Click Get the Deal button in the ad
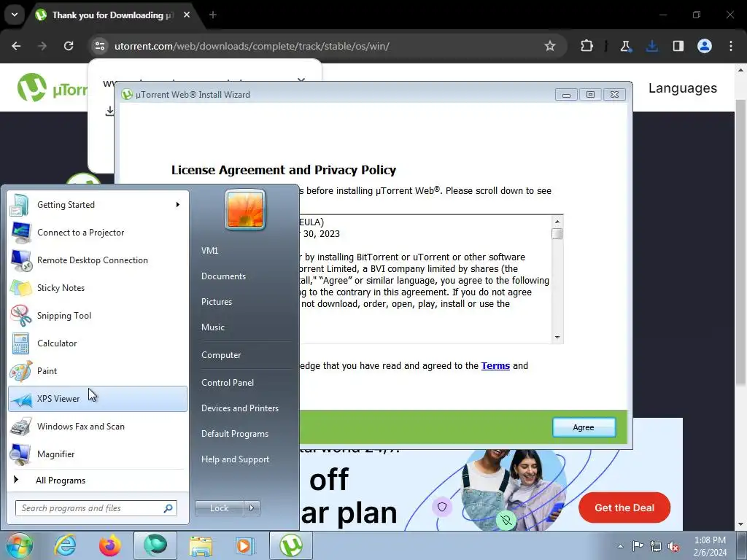747x560 pixels. (x=624, y=507)
